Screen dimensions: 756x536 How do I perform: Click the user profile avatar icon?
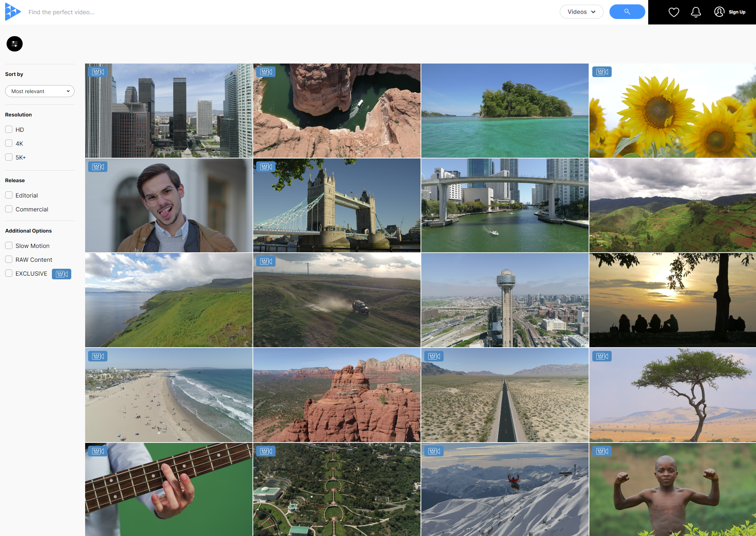[719, 12]
